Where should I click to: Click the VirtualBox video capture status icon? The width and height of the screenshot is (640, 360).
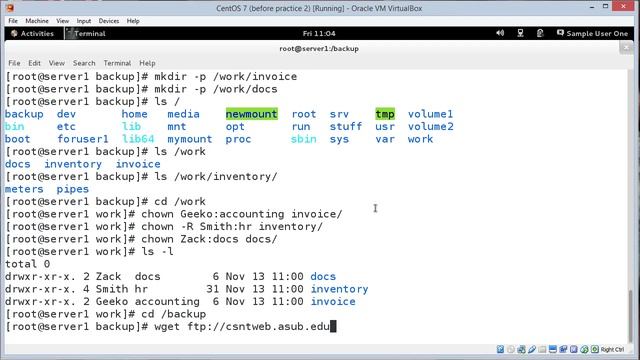(x=563, y=349)
